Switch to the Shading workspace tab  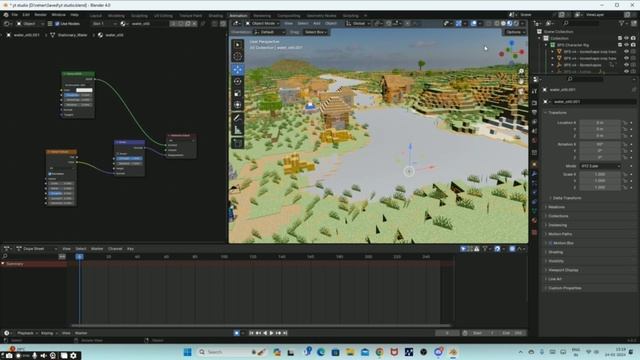click(216, 16)
